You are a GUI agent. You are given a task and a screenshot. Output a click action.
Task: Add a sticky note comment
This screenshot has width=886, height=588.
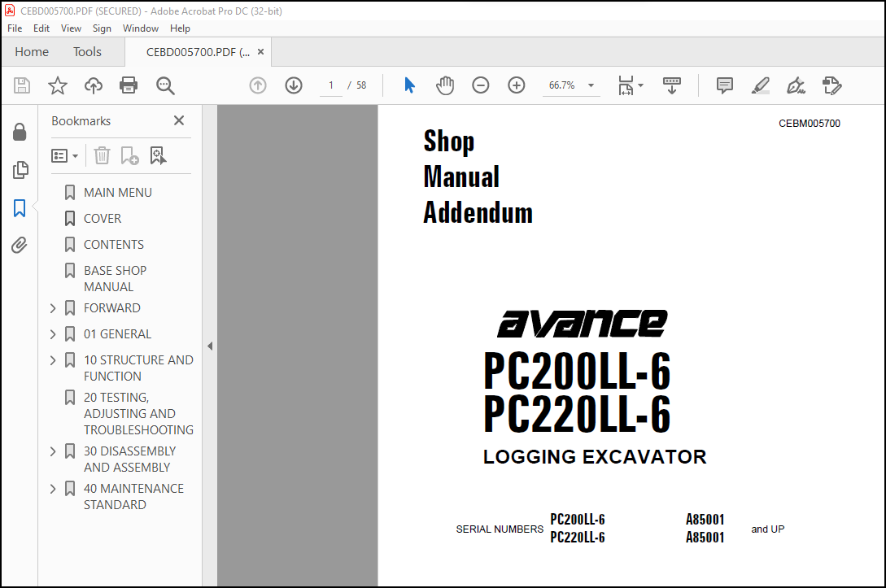coord(724,85)
